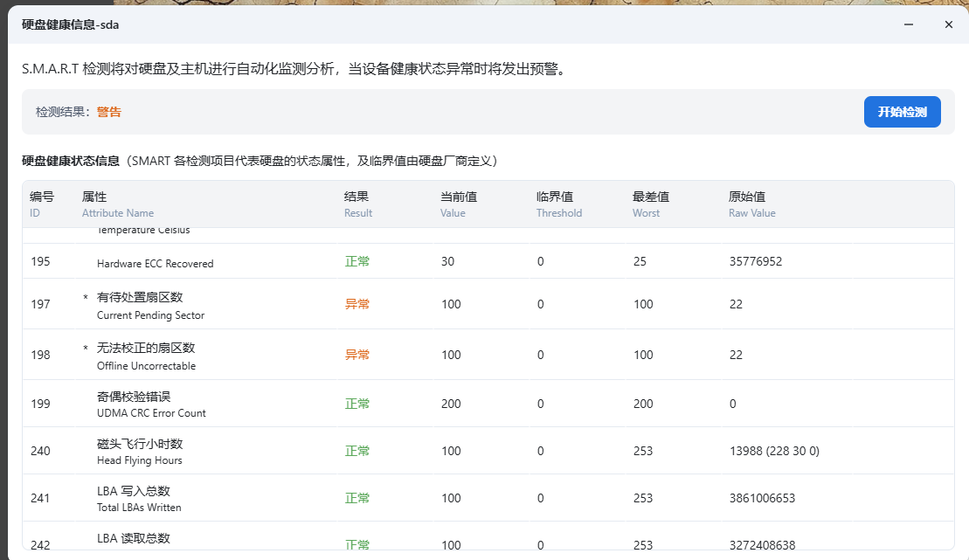Screen dimensions: 969x560
Task: Select the LBA 写入总数 row
Action: point(138,499)
